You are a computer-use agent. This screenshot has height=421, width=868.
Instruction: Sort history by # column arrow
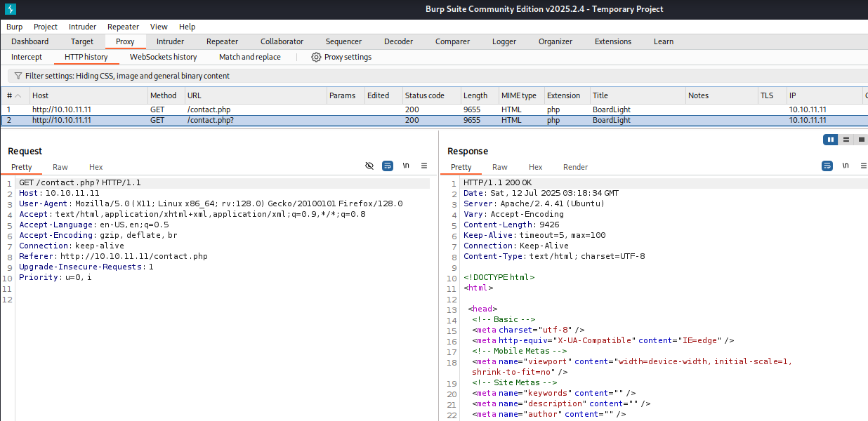(18, 95)
